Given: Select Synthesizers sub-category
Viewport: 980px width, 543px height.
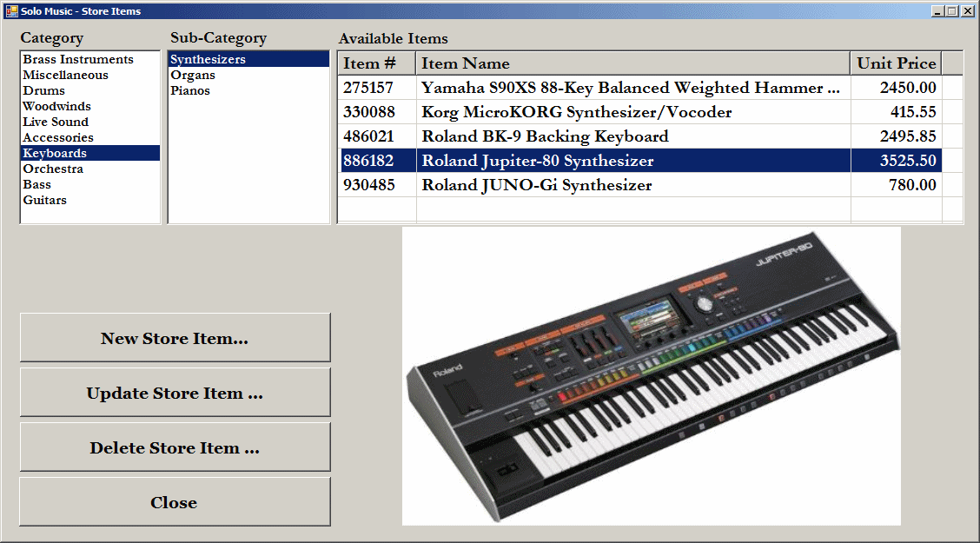Looking at the screenshot, I should pyautogui.click(x=248, y=59).
